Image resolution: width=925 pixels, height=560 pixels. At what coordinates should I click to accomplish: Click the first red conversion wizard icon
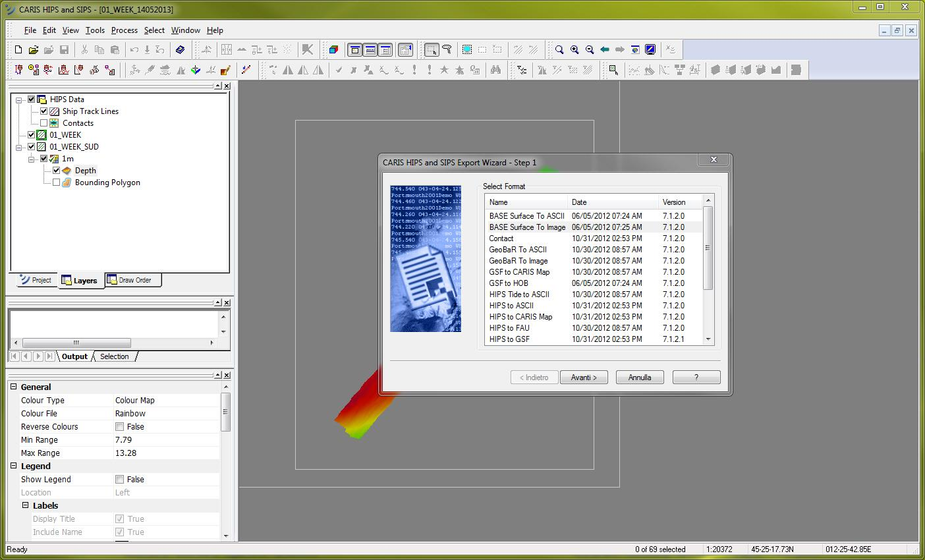click(x=18, y=70)
